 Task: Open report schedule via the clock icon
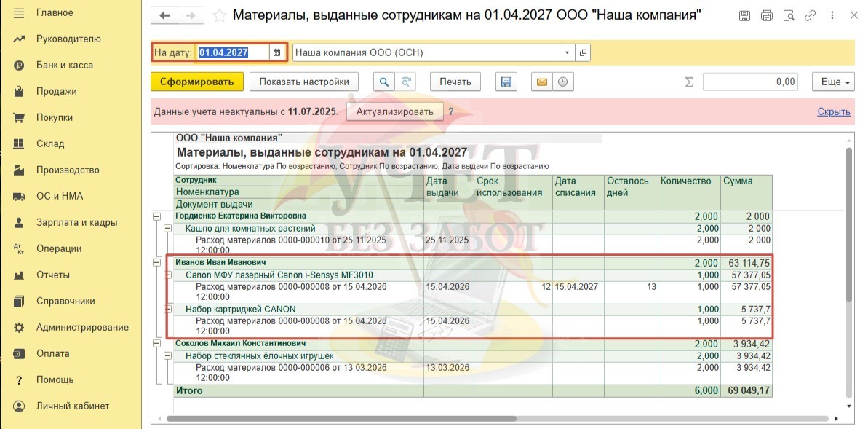pos(562,82)
